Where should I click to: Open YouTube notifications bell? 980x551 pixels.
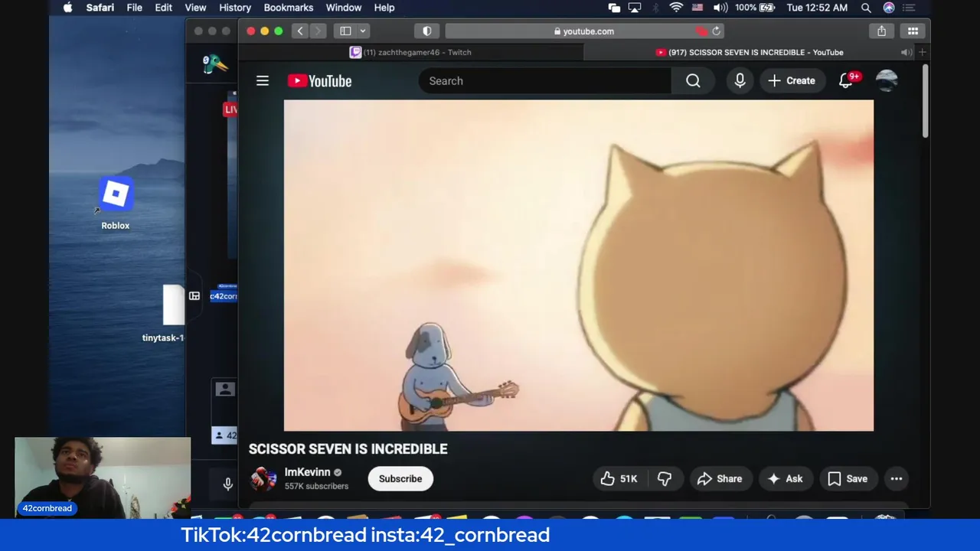coord(846,80)
